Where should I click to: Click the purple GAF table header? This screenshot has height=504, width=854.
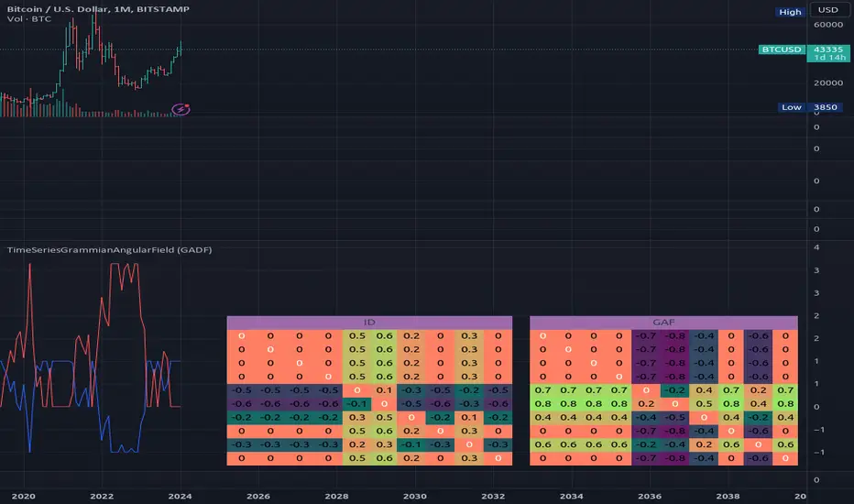663,323
